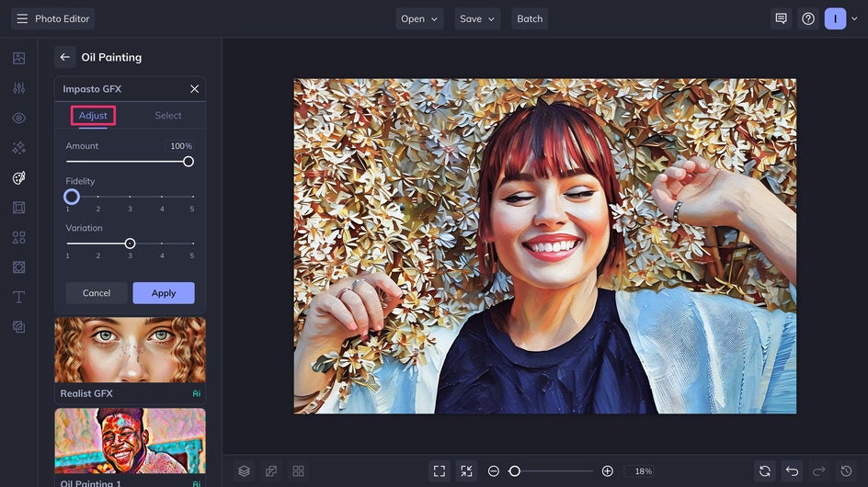Viewport: 868px width, 487px height.
Task: Toggle the grid view icon
Action: 298,471
